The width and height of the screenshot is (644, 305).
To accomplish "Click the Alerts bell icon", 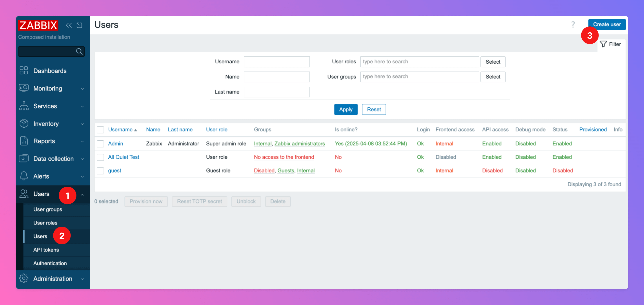I will pyautogui.click(x=24, y=176).
